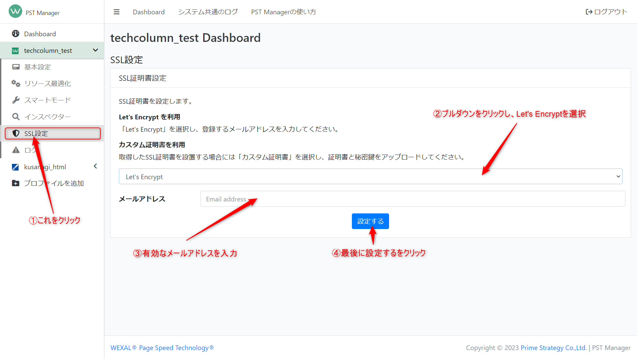Click the ログアウト link

[606, 12]
